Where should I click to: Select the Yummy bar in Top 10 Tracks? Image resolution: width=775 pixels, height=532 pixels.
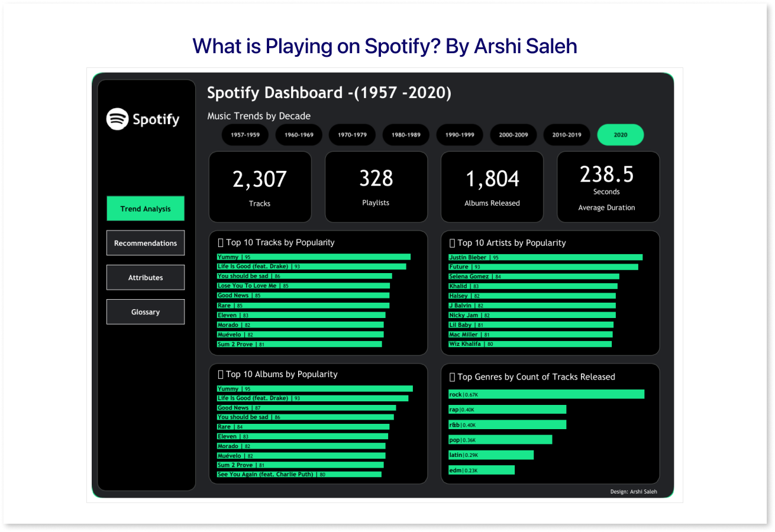[x=314, y=257]
